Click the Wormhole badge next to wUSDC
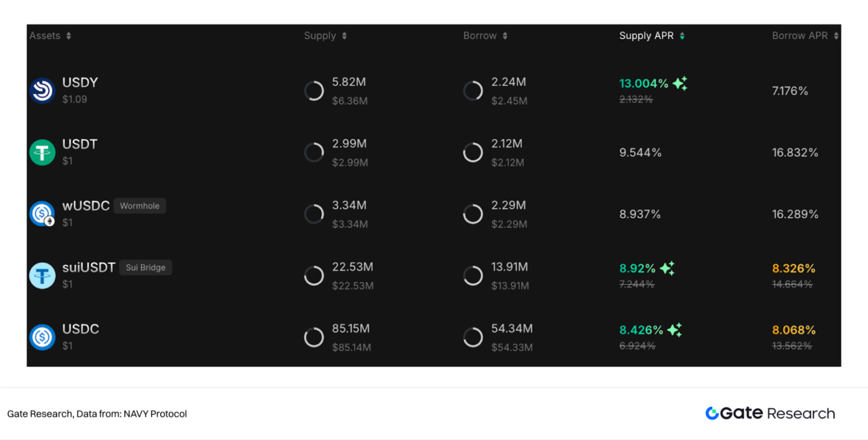This screenshot has width=868, height=440. (x=139, y=206)
